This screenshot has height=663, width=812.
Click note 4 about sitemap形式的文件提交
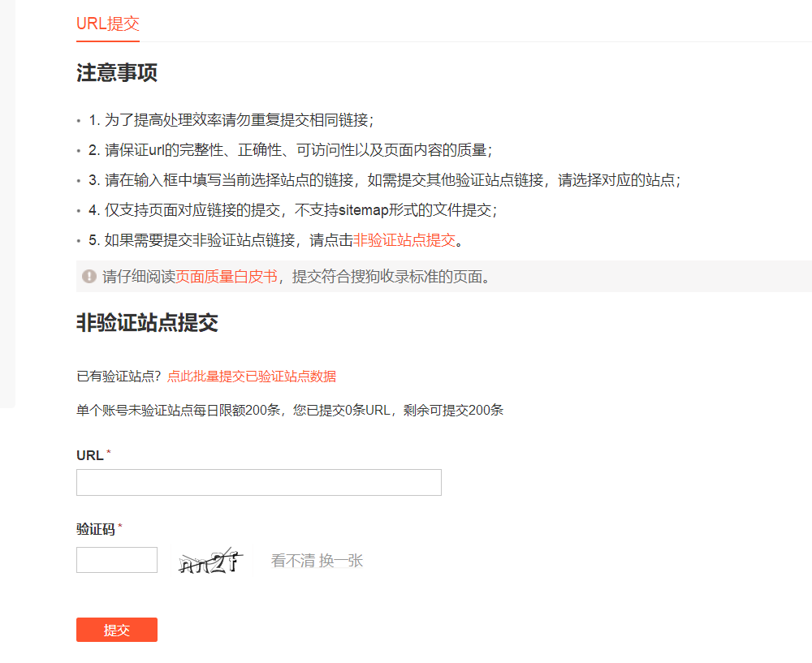[293, 210]
